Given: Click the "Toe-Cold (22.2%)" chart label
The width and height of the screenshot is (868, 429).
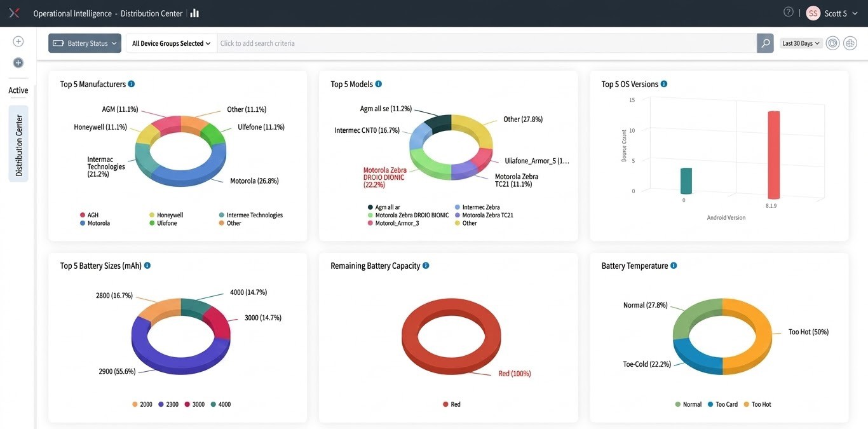Looking at the screenshot, I should pos(647,365).
